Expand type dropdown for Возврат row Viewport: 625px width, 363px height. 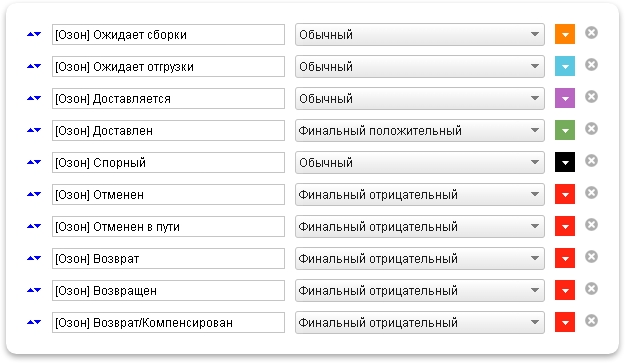tap(420, 259)
